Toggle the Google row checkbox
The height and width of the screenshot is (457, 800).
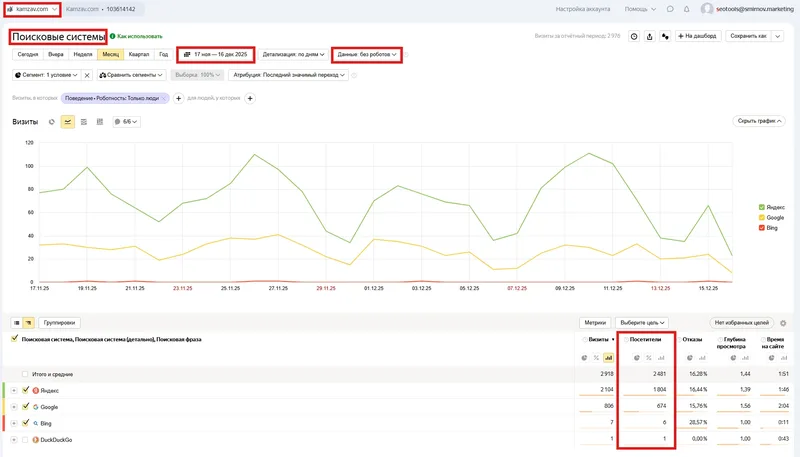pos(26,407)
